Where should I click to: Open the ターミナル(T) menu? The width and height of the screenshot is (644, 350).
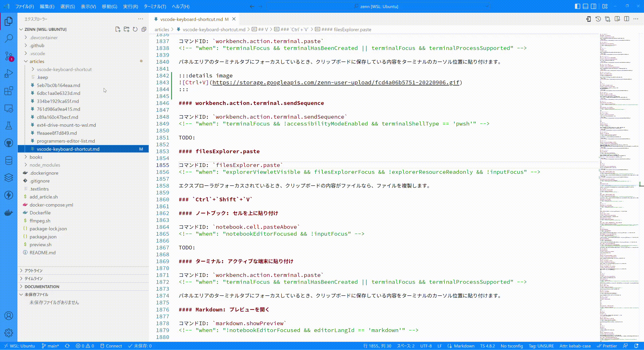pyautogui.click(x=155, y=6)
